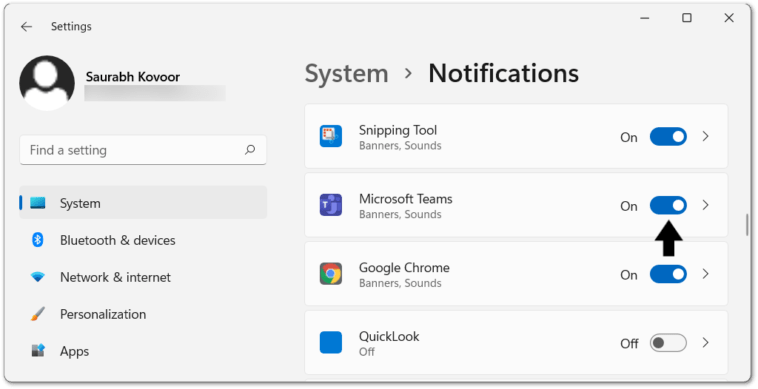Click the Personalization paintbrush icon

(x=38, y=314)
